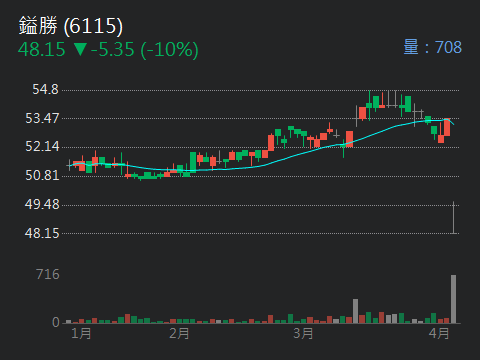Click the 50.81 price axis label
Viewport: 480px width, 360px height.
pos(42,175)
